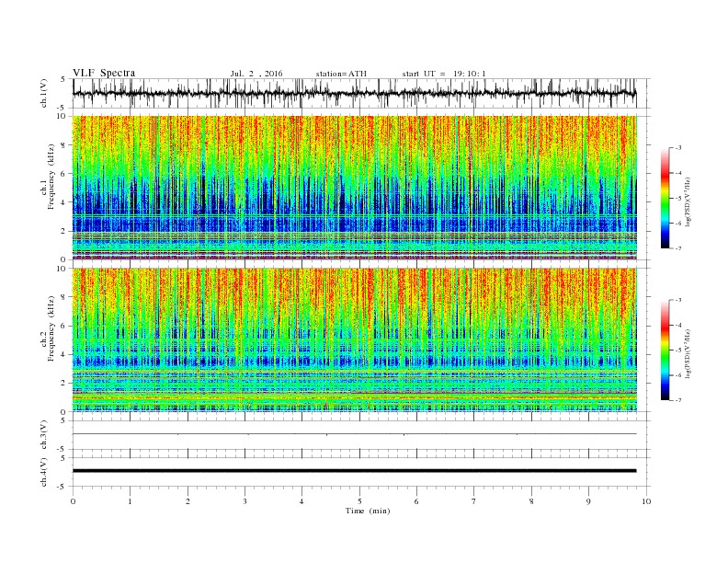This screenshot has height=563, width=728.
Task: Click the '6' kHz tick on ch.1 frequency axis
Action: tap(64, 174)
